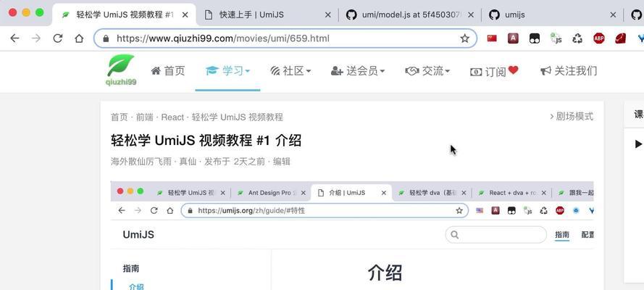Click the browser forward arrow
The image size is (644, 290).
click(36, 38)
